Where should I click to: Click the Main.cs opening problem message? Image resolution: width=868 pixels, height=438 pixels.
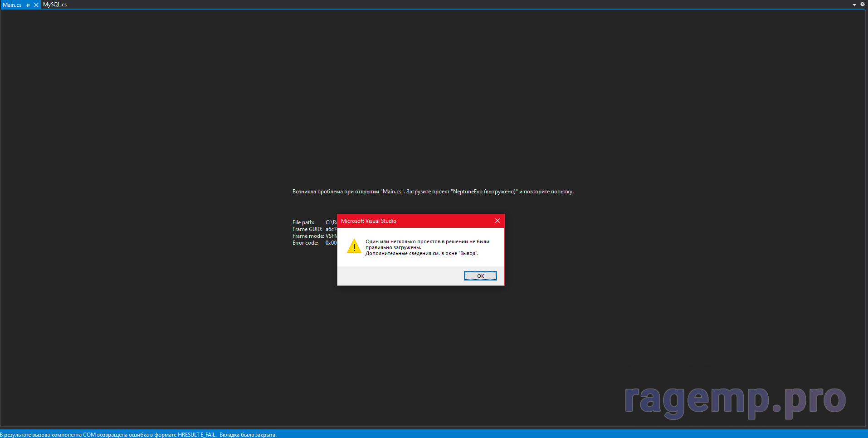tap(433, 192)
